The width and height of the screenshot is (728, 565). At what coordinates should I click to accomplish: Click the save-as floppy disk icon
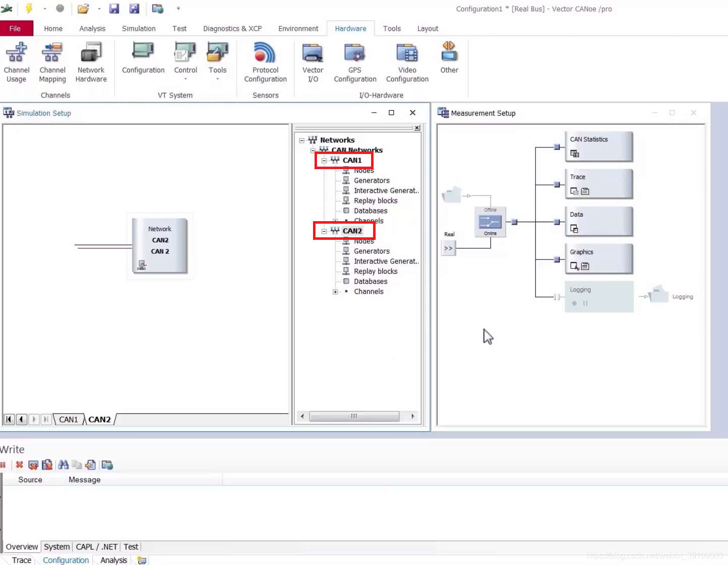pos(134,8)
